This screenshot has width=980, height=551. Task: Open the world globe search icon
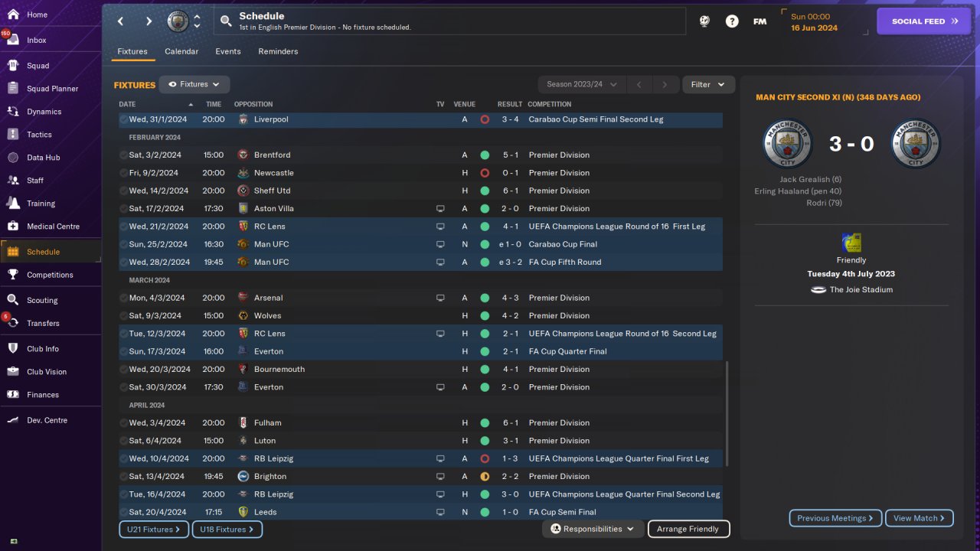[x=704, y=21]
